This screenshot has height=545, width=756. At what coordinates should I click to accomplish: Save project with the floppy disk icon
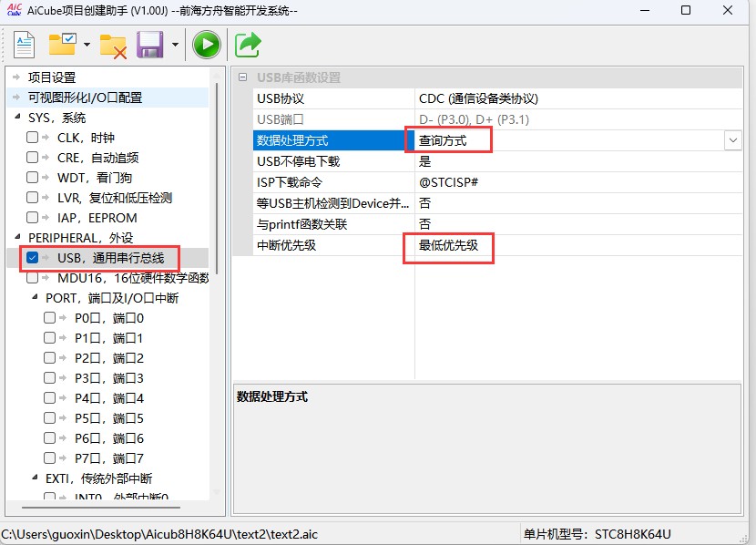pos(150,45)
